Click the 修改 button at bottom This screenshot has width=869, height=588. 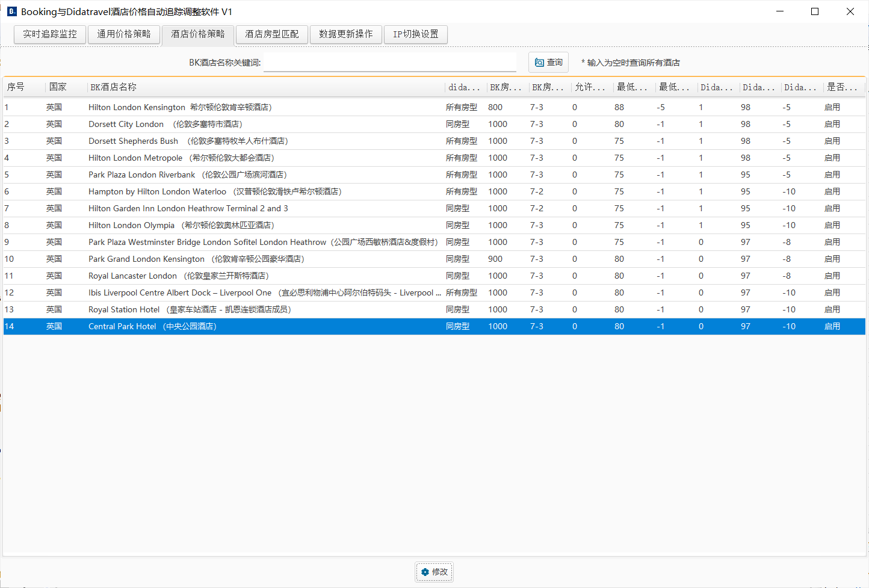[x=434, y=572]
